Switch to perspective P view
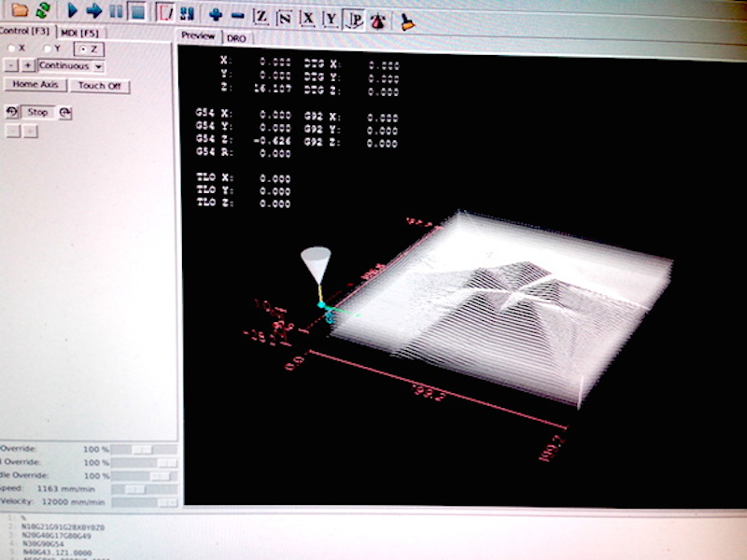The height and width of the screenshot is (560, 747). click(x=354, y=21)
